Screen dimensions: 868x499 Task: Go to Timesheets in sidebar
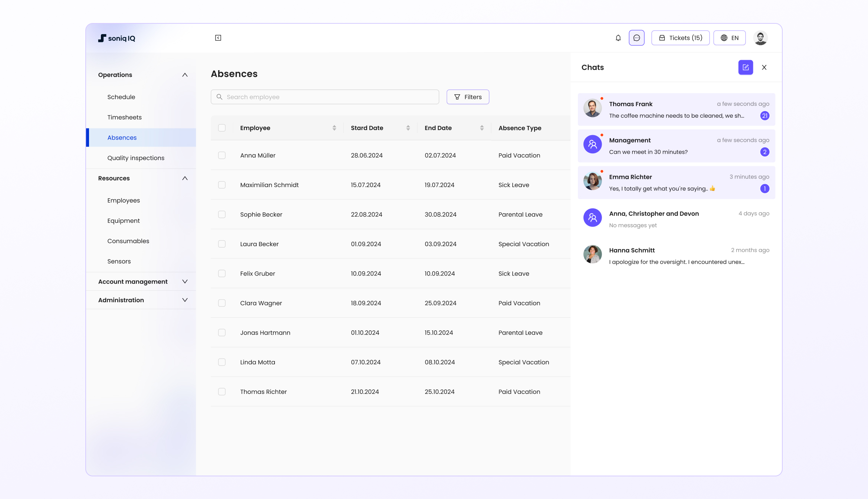tap(125, 117)
